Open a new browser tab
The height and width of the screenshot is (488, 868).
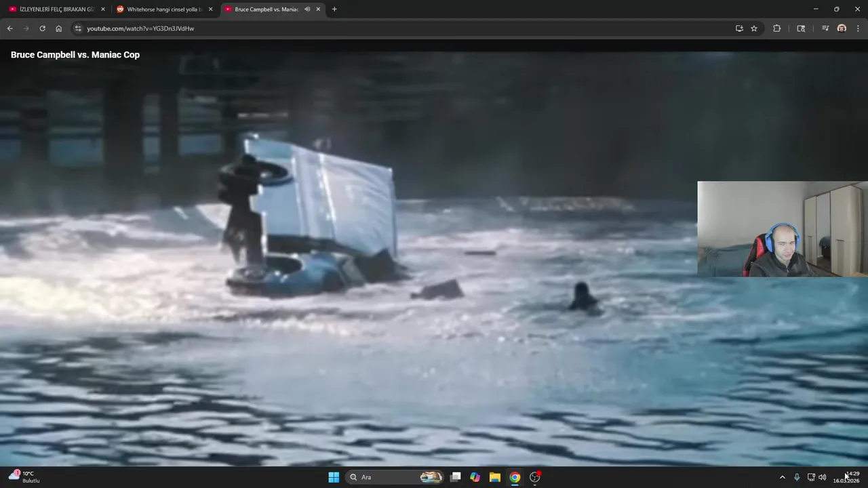pos(334,9)
